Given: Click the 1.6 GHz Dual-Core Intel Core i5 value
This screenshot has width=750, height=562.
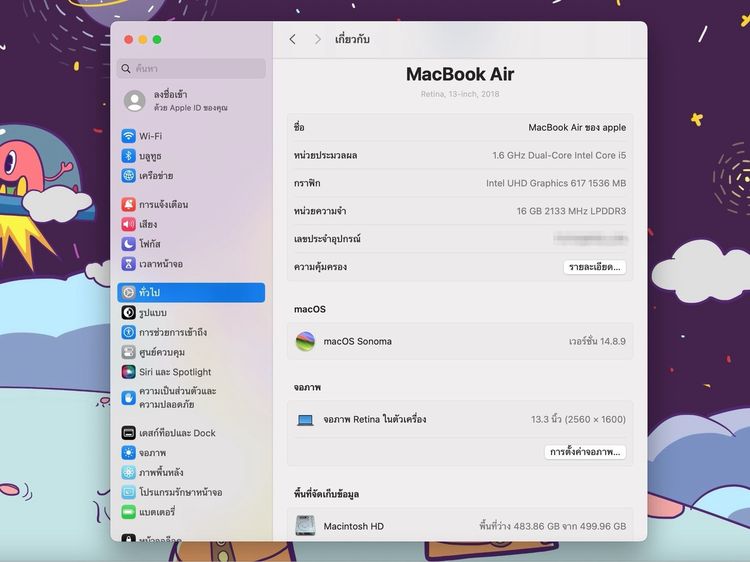Looking at the screenshot, I should point(559,155).
